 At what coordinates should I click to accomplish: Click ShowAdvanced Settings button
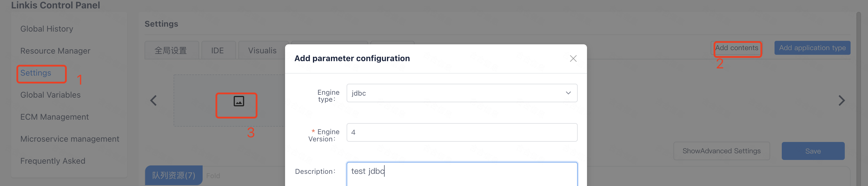point(721,151)
